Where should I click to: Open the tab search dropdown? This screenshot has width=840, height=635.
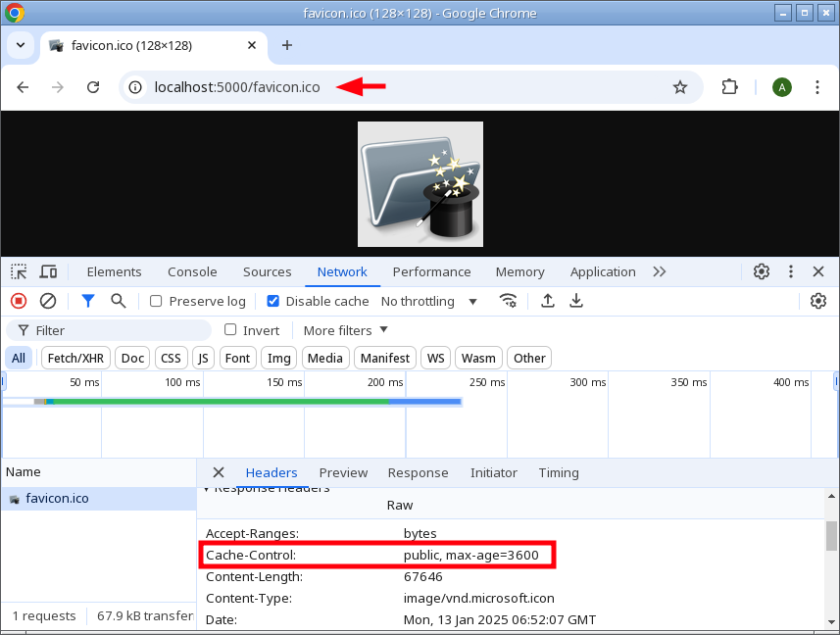(21, 45)
